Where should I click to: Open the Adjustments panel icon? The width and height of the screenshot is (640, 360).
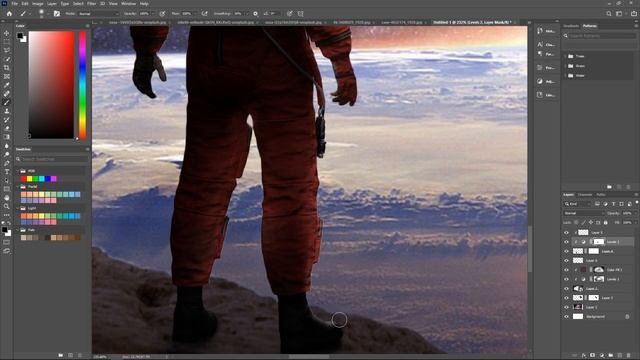pos(540,81)
